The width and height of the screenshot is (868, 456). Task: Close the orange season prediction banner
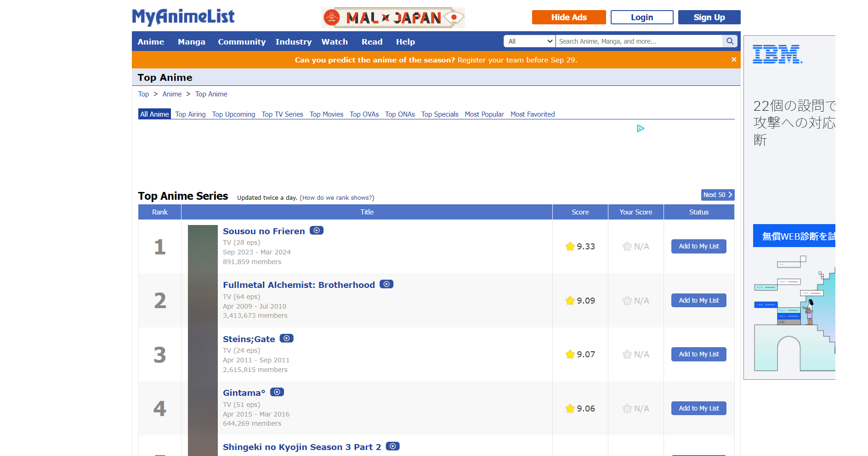734,60
